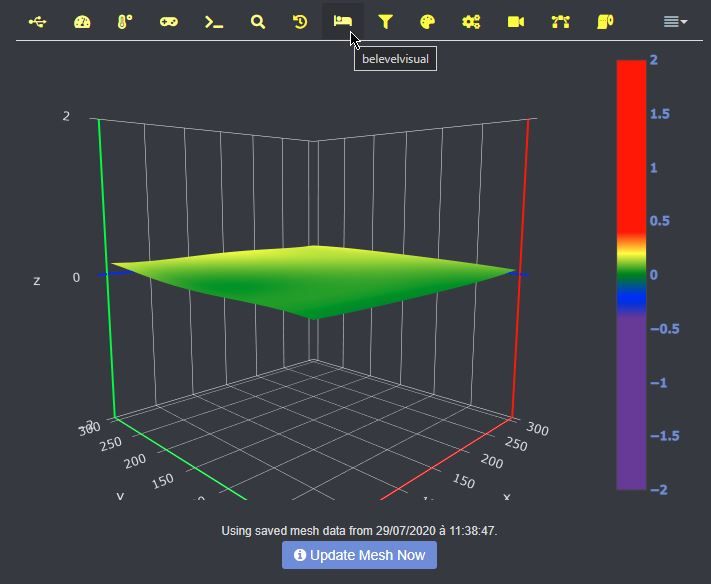Viewport: 711px width, 584px height.
Task: Click the red area of colorbar
Action: point(631,145)
